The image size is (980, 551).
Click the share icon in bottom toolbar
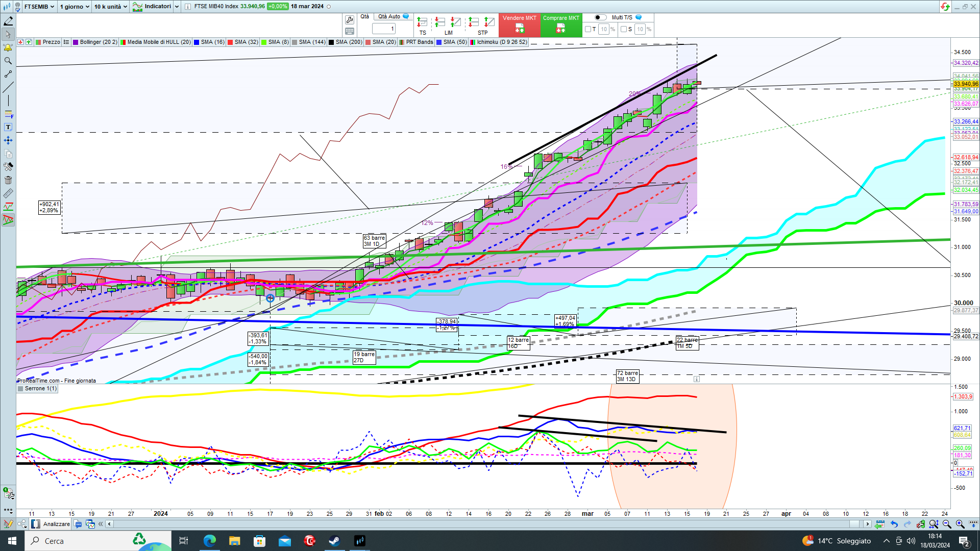[22, 524]
